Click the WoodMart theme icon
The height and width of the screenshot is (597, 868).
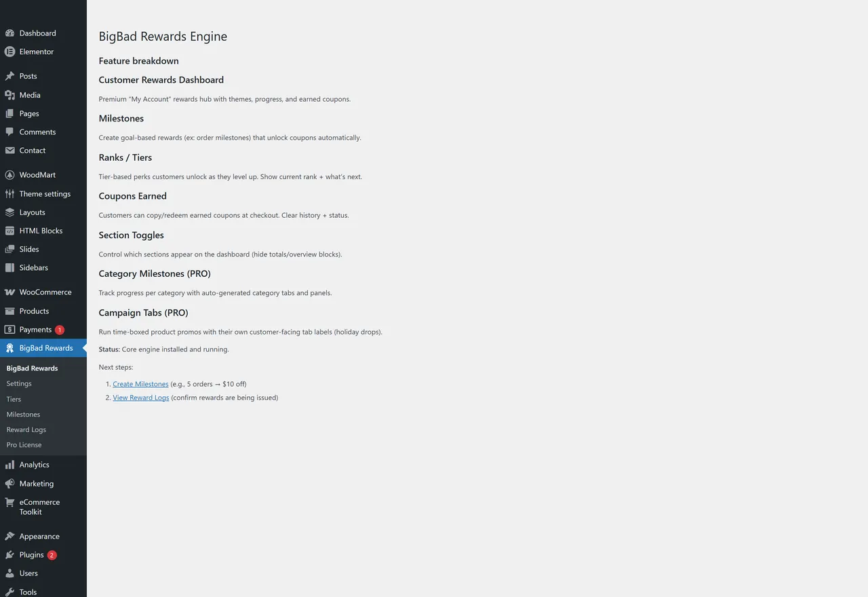pyautogui.click(x=9, y=175)
